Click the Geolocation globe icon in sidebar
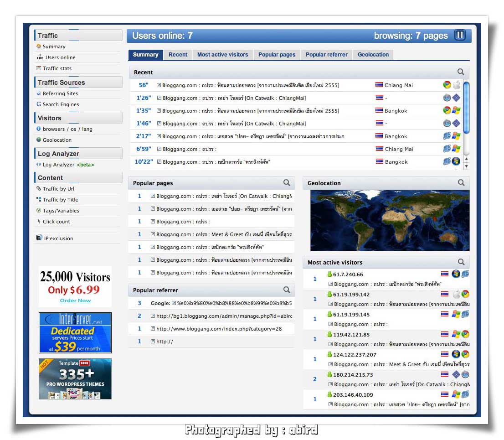 point(39,140)
